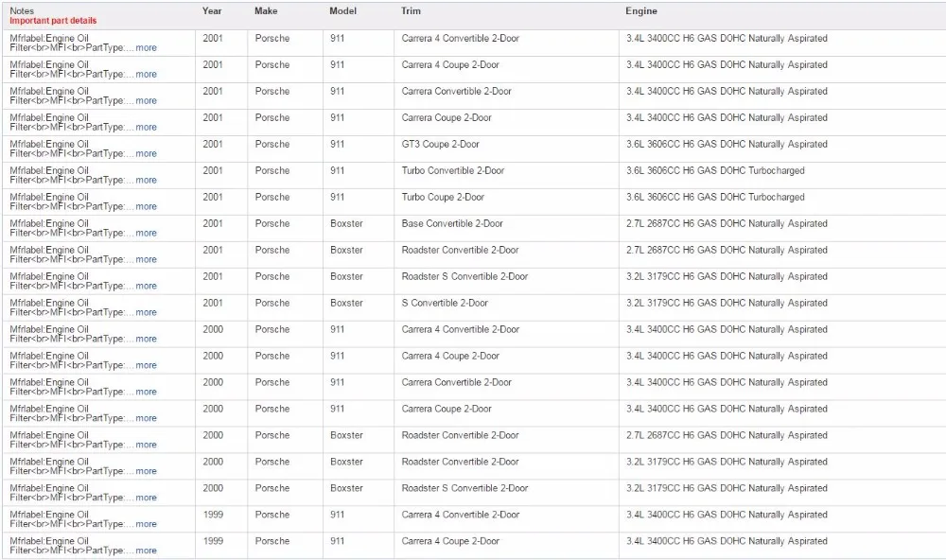Click the Notes column header
Image resolution: width=946 pixels, height=560 pixels.
click(x=22, y=10)
